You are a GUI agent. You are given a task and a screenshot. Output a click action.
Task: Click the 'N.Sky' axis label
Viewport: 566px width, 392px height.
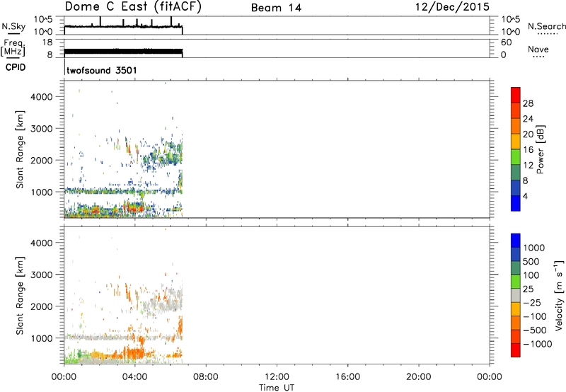(x=13, y=26)
